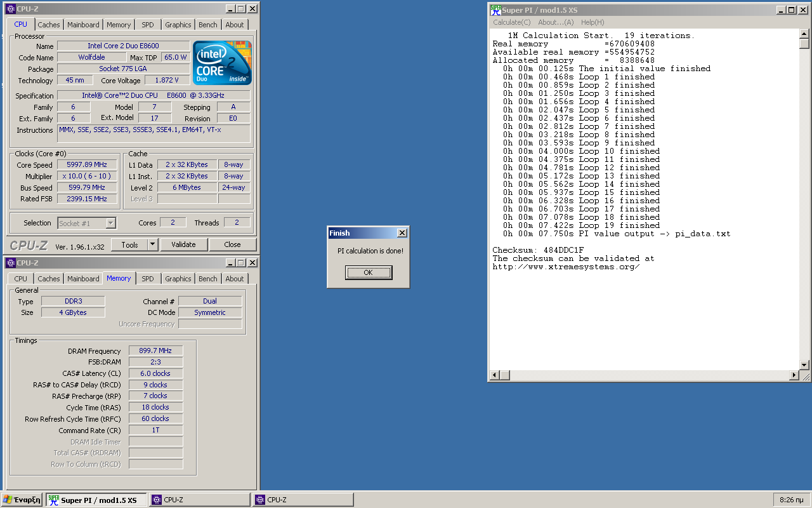Expand Tools dropdown arrow in CPU-Z

click(x=152, y=244)
